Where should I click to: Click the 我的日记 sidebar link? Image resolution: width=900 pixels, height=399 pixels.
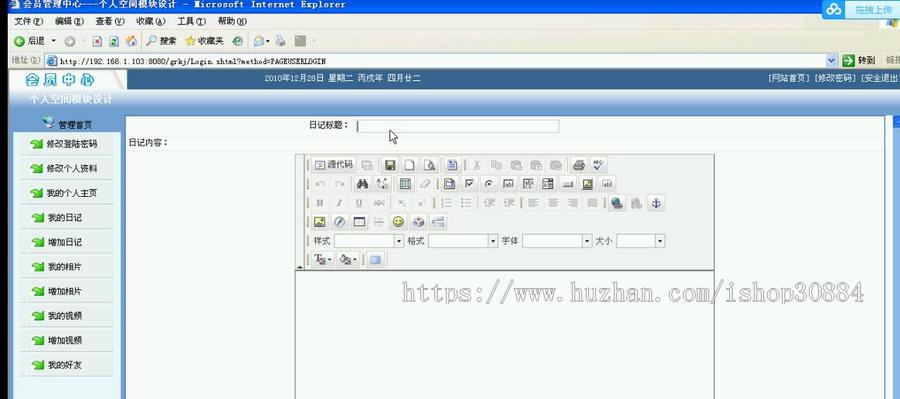(64, 218)
